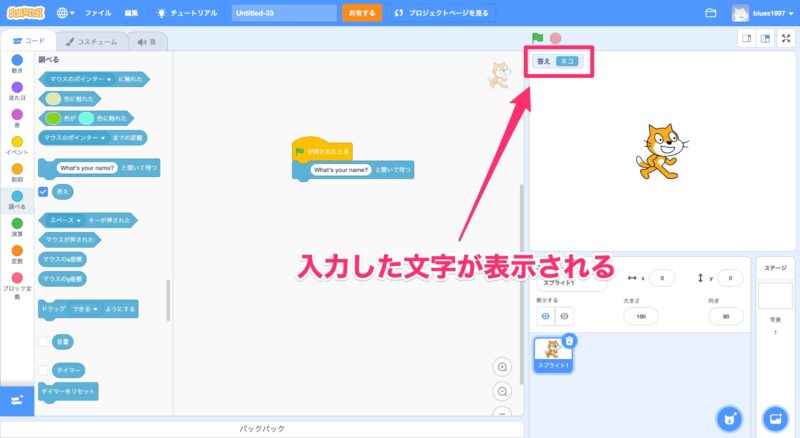Viewport: 800px width, 438px height.
Task: Delete スプライト1 using its trash icon
Action: (x=569, y=341)
